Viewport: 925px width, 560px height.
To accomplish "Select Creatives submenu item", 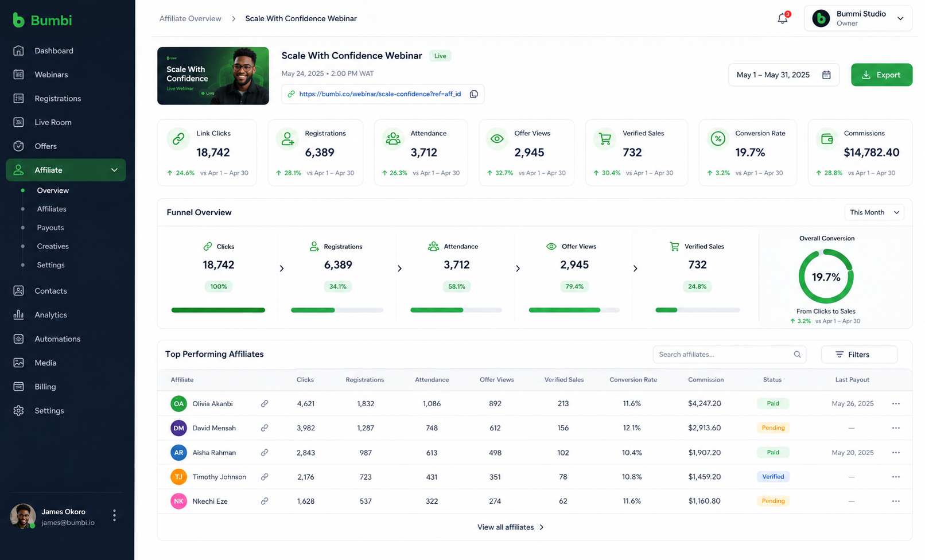I will [x=53, y=246].
